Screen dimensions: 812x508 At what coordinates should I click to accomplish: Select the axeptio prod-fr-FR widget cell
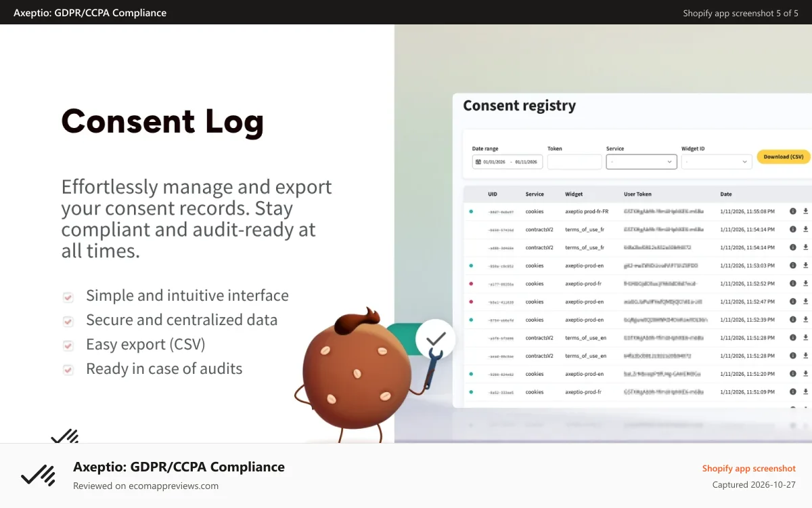[587, 211]
